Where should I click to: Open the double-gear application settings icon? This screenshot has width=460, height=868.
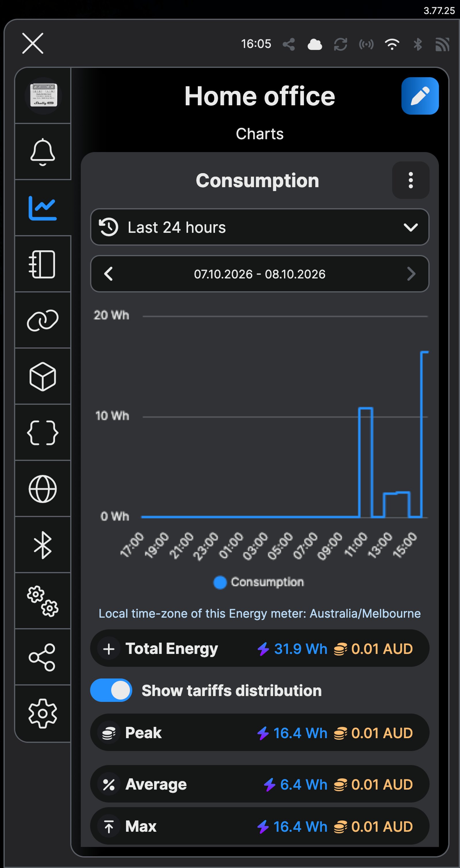43,601
